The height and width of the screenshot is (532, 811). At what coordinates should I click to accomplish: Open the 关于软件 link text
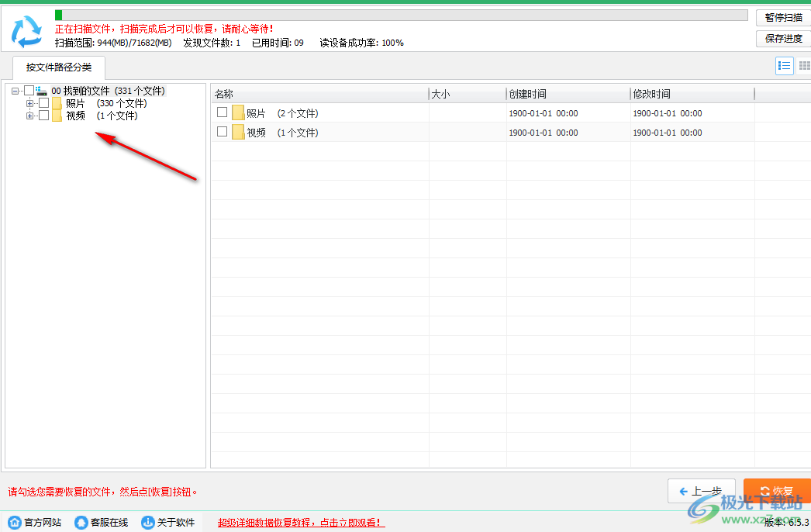pyautogui.click(x=176, y=523)
